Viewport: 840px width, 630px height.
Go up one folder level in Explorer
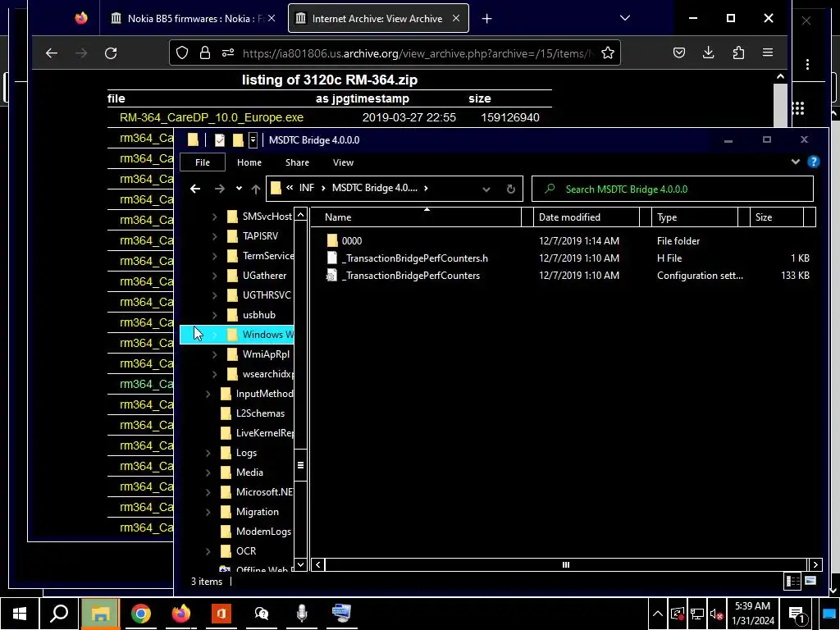[256, 189]
